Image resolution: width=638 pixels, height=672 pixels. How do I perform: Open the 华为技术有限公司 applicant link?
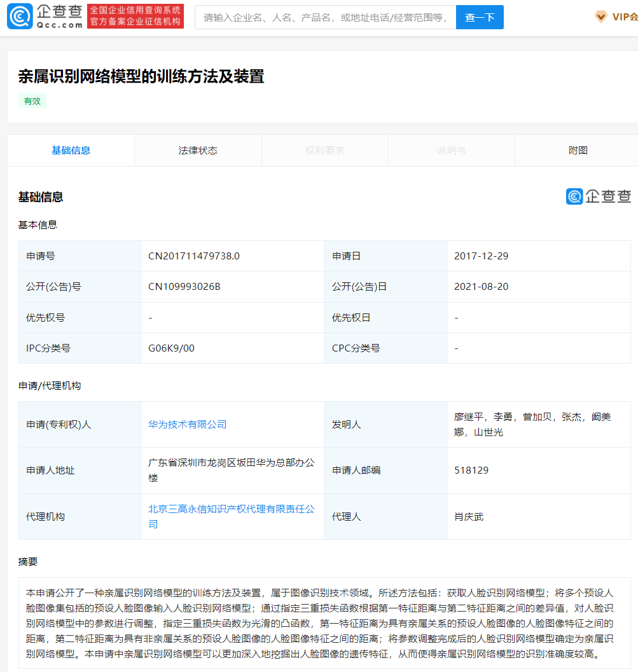(187, 424)
